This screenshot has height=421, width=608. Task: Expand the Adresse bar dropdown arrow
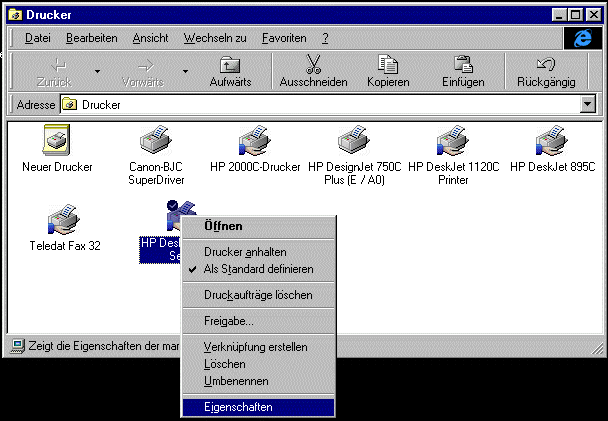[587, 104]
